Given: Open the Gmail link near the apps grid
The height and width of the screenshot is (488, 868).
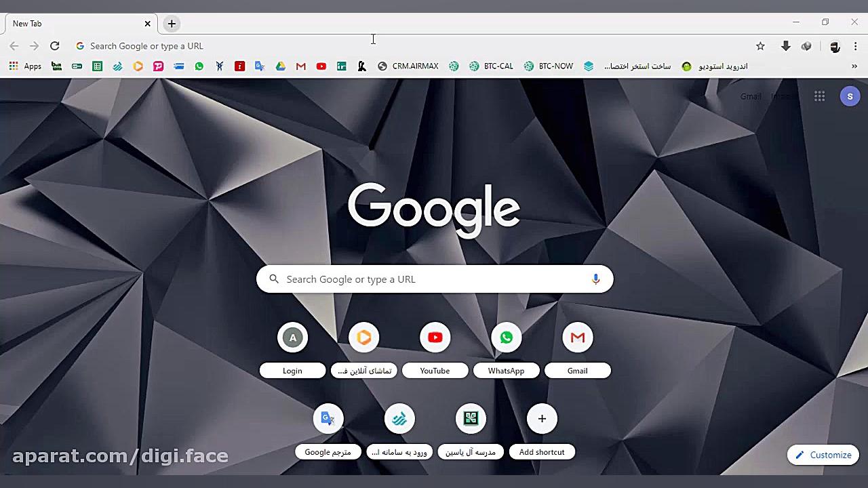Looking at the screenshot, I should click(x=751, y=96).
